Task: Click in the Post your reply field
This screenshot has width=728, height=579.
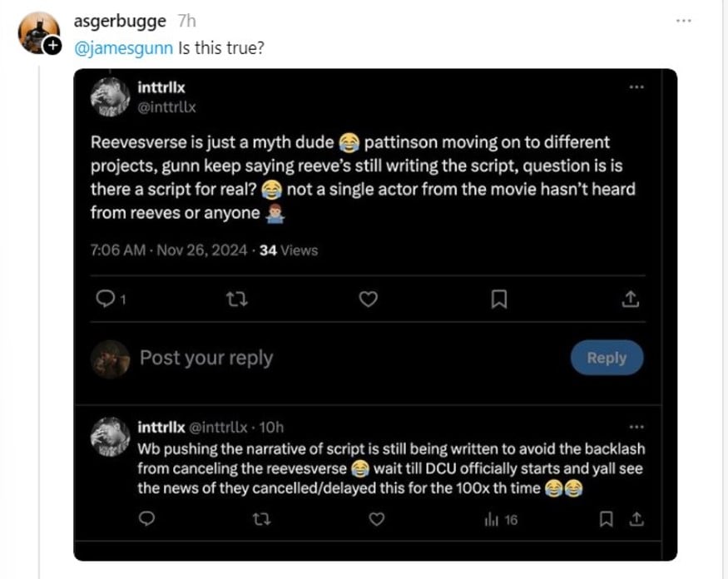Action: 333,359
